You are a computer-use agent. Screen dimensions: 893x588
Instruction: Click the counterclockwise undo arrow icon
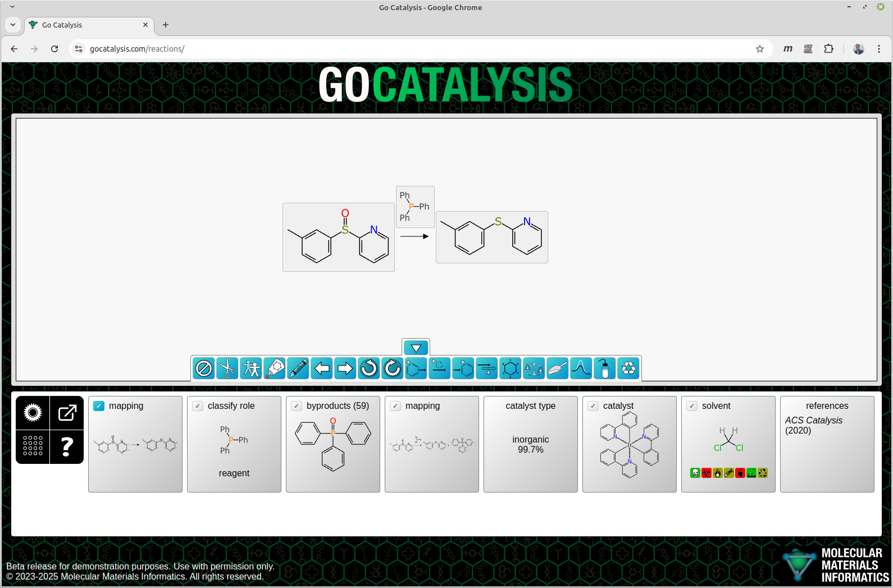coord(369,368)
